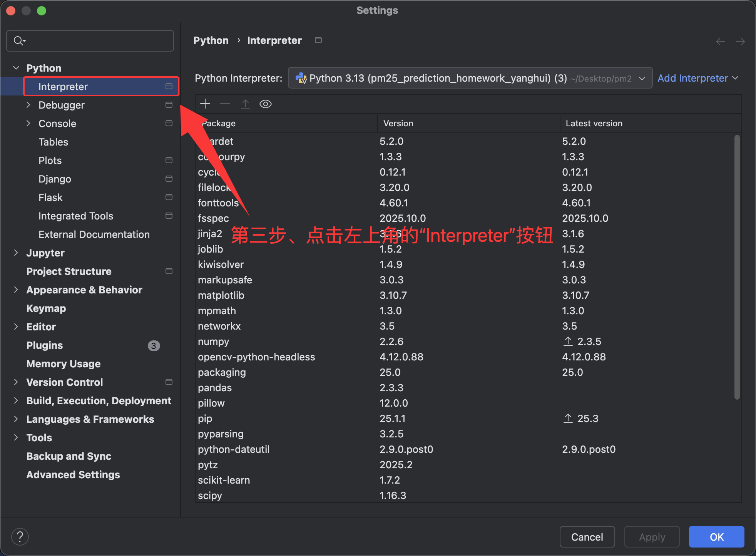Viewport: 756px width, 556px height.
Task: Open the Add Interpreter dropdown
Action: (x=697, y=78)
